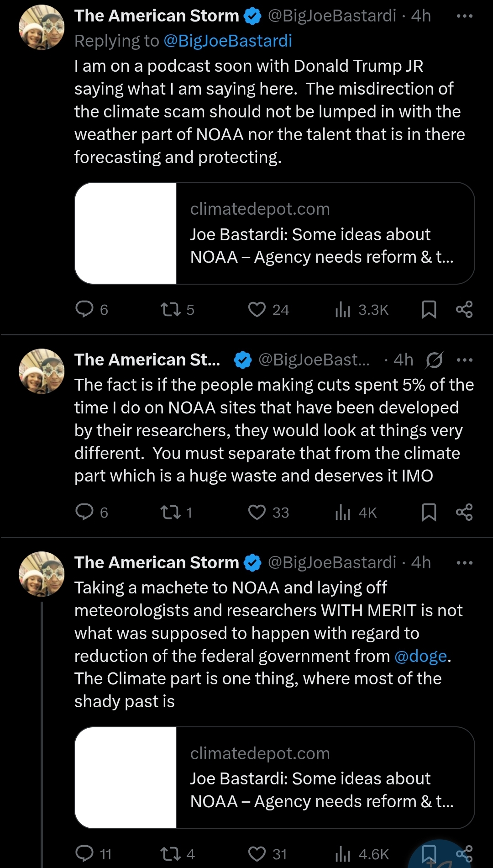
Task: Open the @doge mention link
Action: [x=420, y=656]
